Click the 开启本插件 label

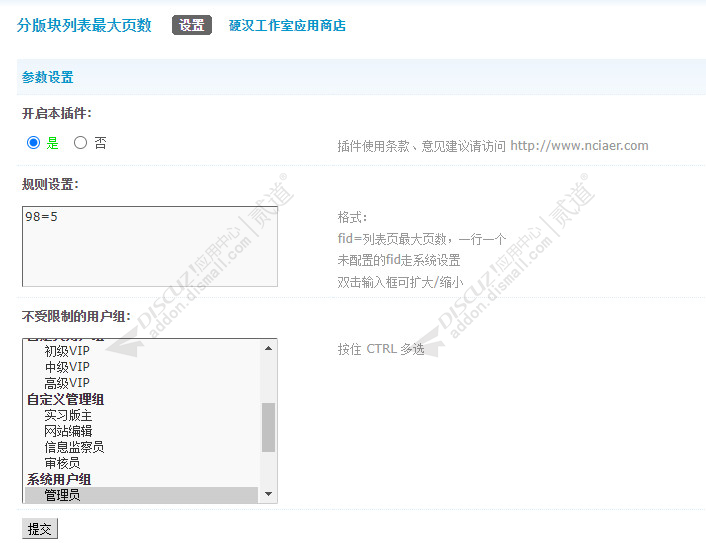pos(57,113)
